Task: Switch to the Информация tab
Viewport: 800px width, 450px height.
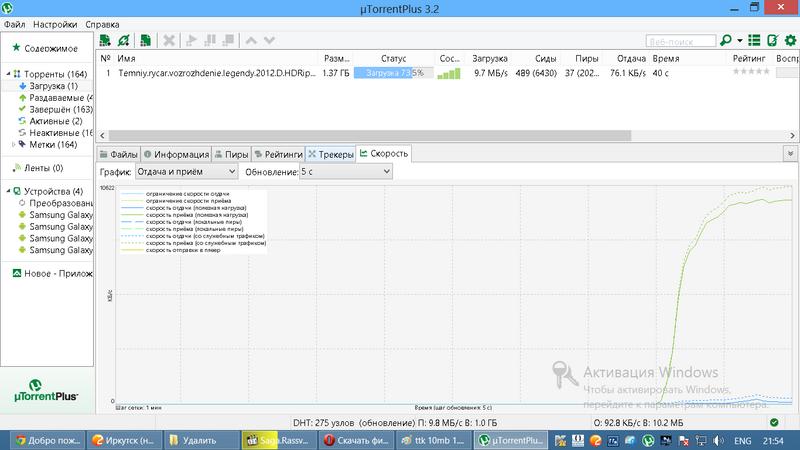Action: click(x=176, y=154)
